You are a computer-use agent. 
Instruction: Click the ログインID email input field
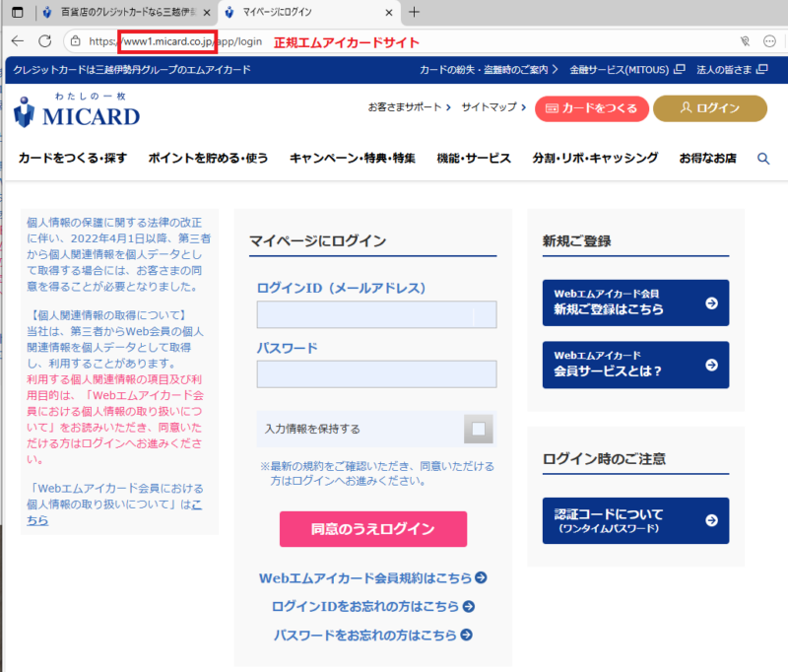tap(376, 314)
